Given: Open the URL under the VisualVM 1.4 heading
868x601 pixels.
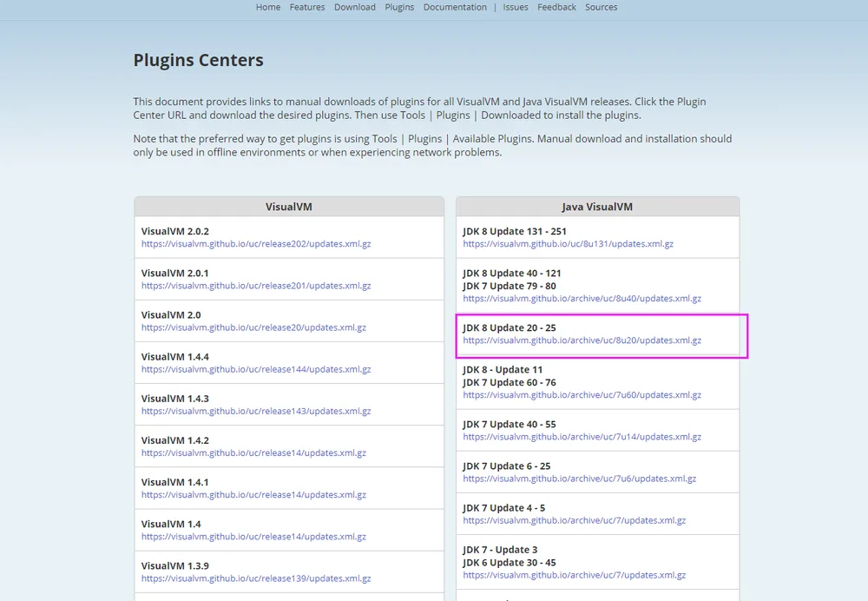Looking at the screenshot, I should pos(253,537).
